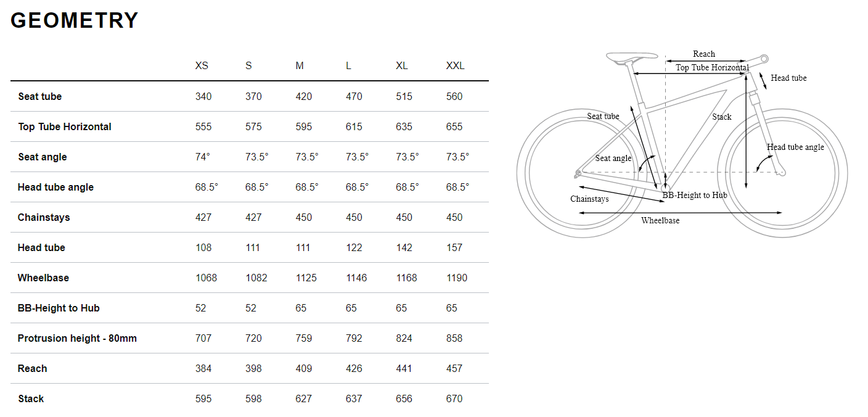868x417 pixels.
Task: Select the XXL size column header
Action: 455,66
